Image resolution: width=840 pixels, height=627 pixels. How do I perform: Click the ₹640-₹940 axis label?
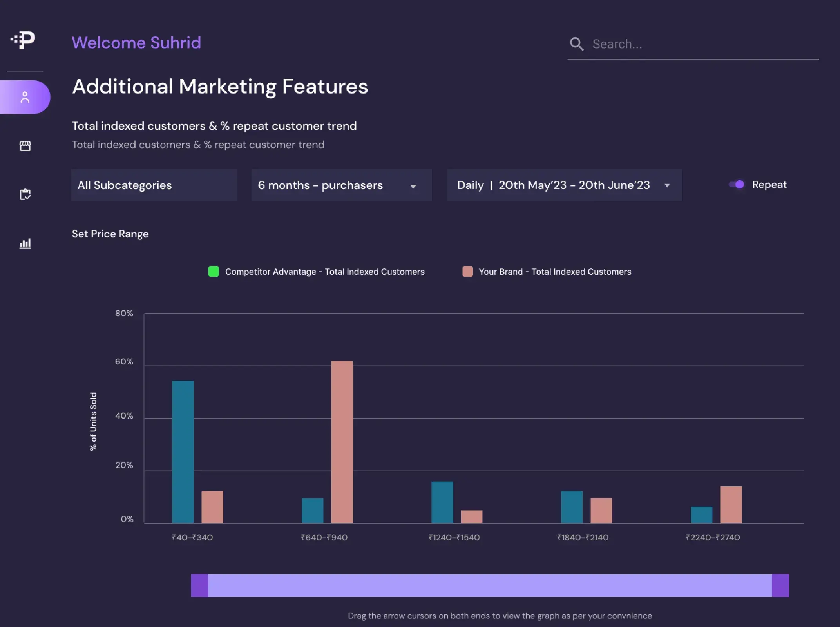pos(324,537)
